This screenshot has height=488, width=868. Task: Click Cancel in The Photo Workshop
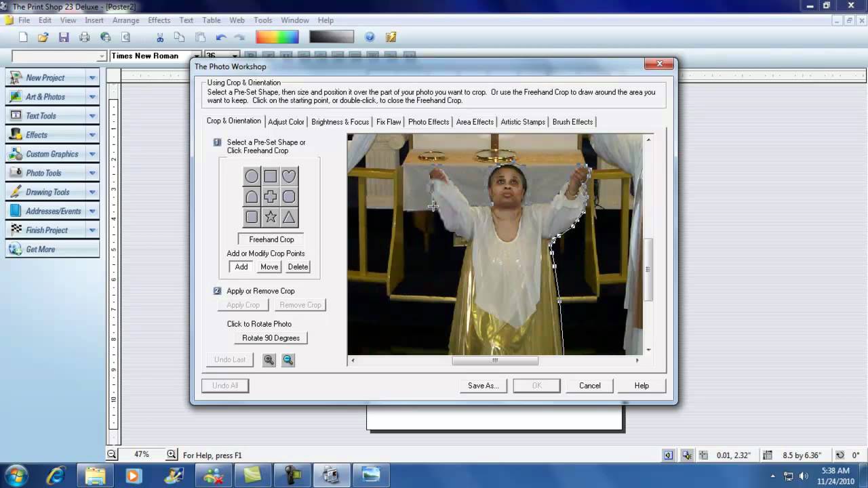pos(590,386)
